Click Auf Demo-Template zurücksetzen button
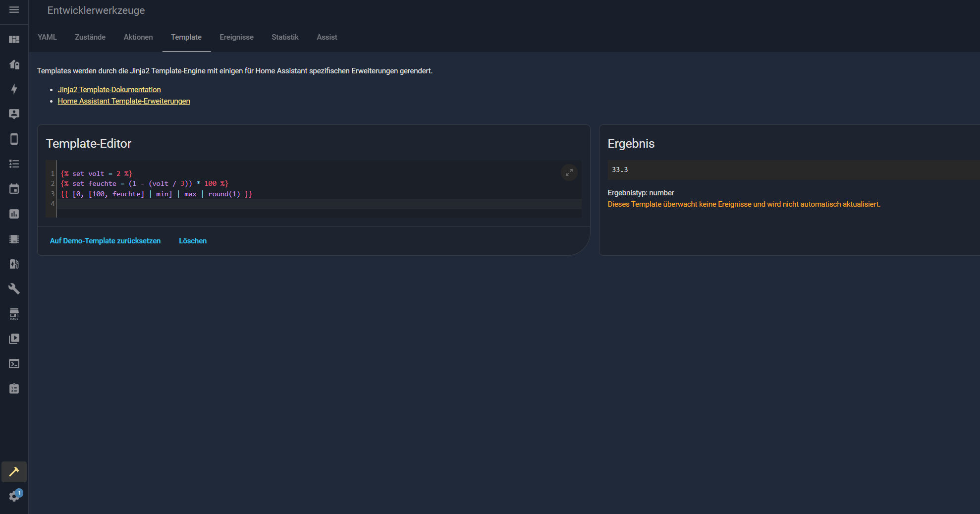 pos(105,241)
